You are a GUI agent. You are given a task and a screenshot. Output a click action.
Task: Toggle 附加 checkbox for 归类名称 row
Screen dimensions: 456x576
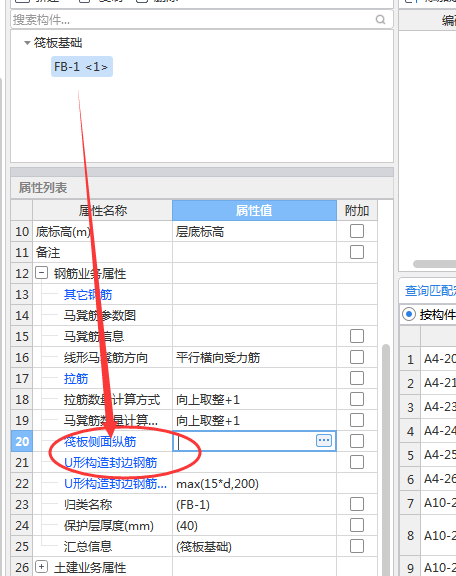357,504
